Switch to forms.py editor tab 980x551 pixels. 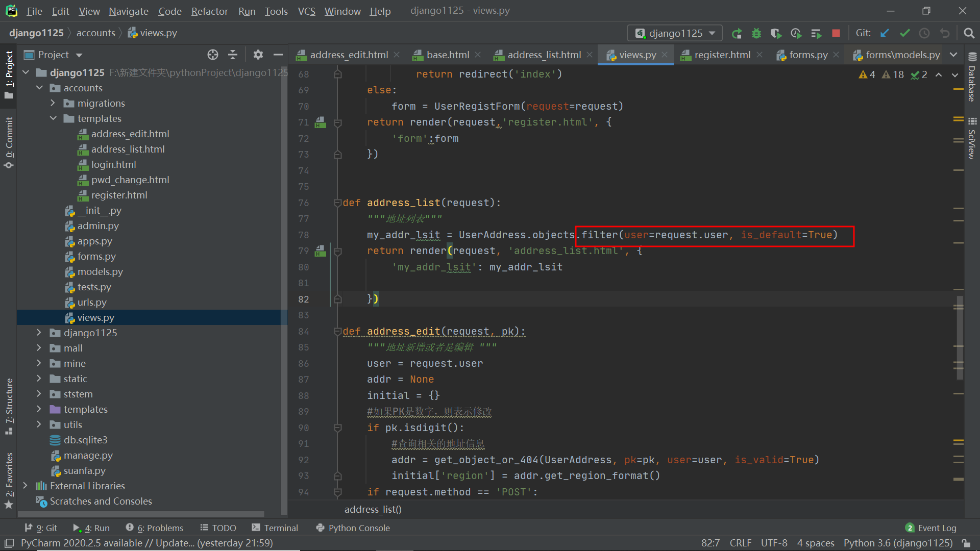click(x=808, y=55)
